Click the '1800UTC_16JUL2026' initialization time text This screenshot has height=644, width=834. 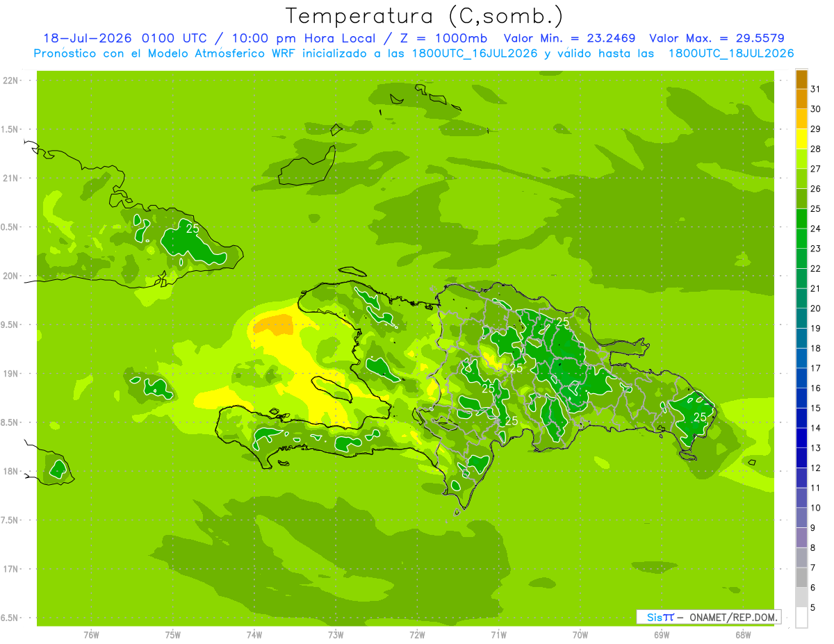coord(474,53)
